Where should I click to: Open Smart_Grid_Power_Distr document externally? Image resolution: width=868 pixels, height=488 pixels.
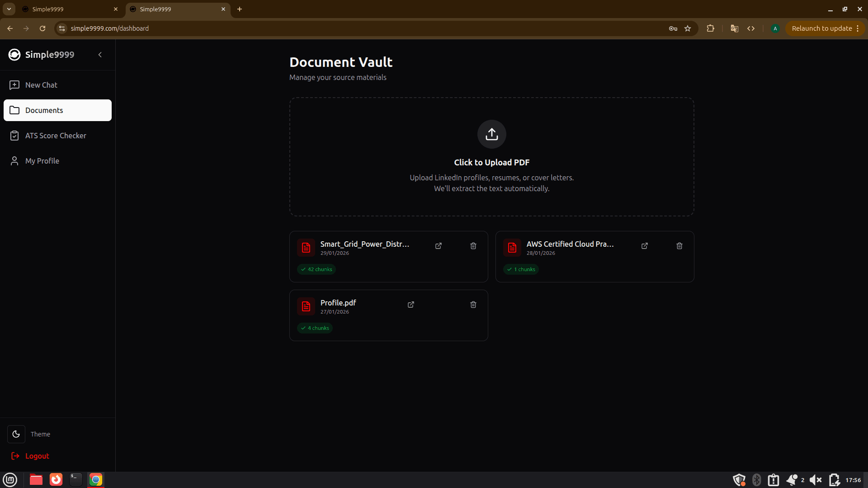coord(439,246)
